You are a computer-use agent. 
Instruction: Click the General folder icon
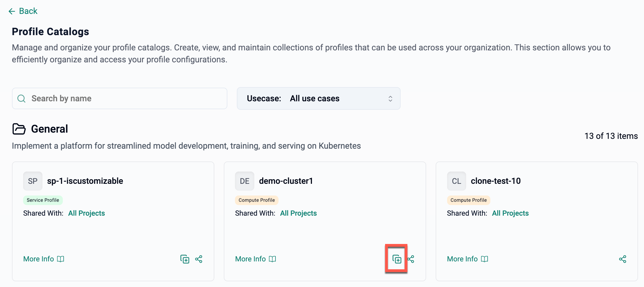[x=19, y=129]
